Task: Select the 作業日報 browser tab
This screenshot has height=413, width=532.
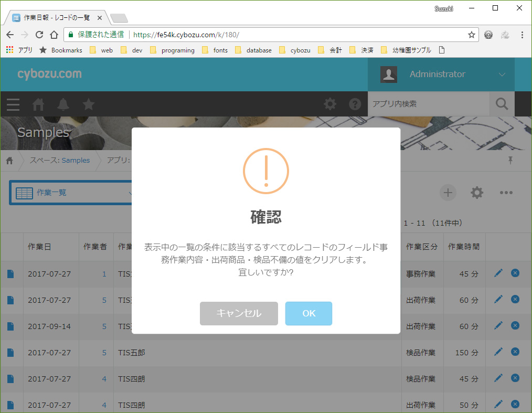Action: click(56, 18)
